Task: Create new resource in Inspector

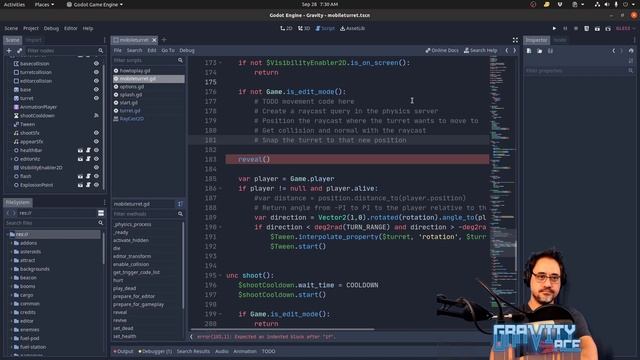Action: coord(529,51)
